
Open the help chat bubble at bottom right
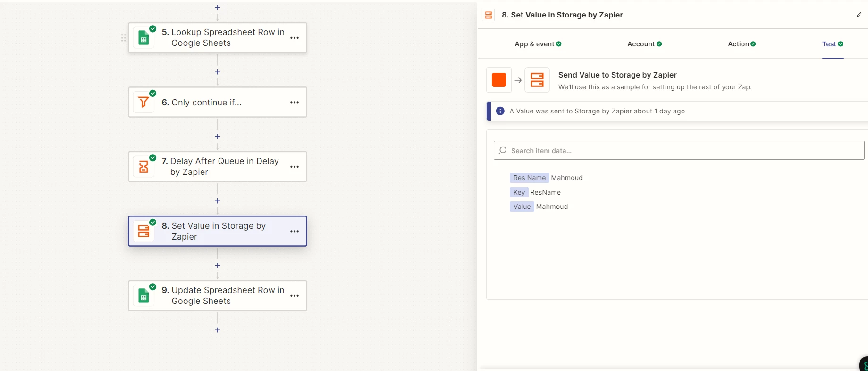click(x=864, y=364)
